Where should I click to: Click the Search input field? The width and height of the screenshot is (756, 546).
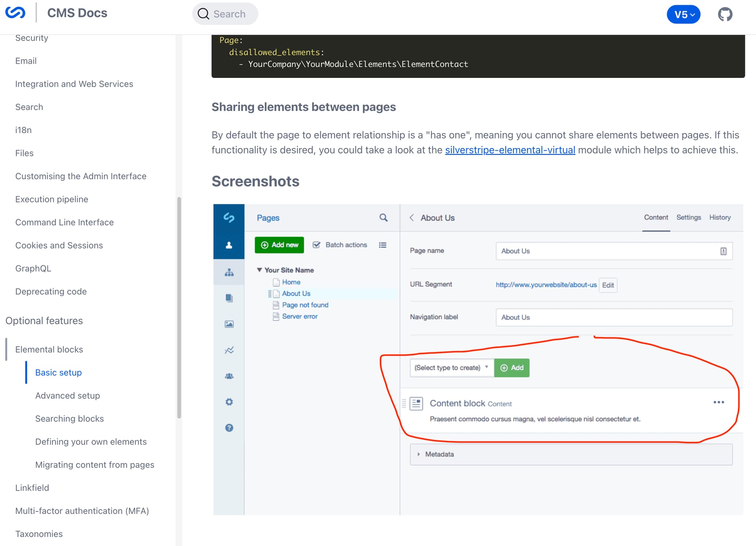(229, 14)
